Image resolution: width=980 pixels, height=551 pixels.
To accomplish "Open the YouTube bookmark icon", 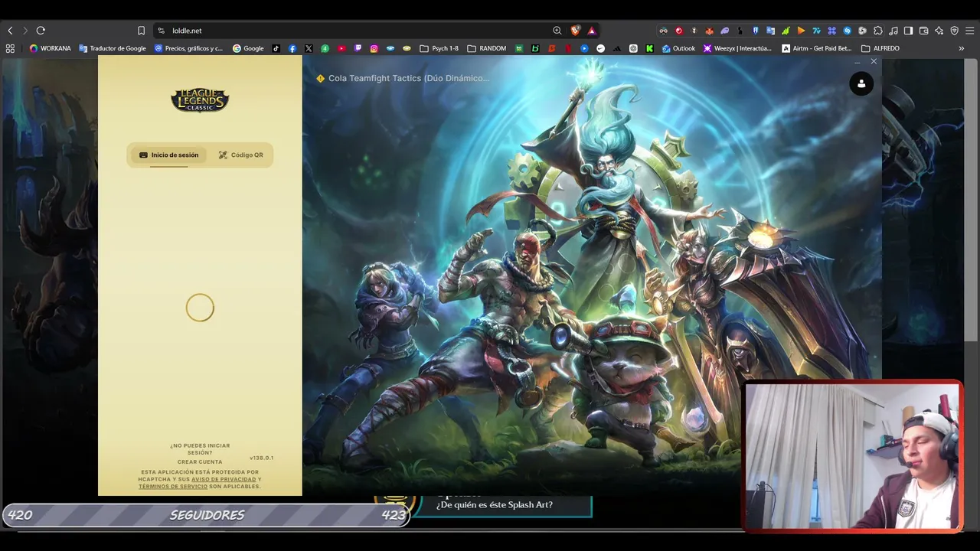I will pos(341,48).
